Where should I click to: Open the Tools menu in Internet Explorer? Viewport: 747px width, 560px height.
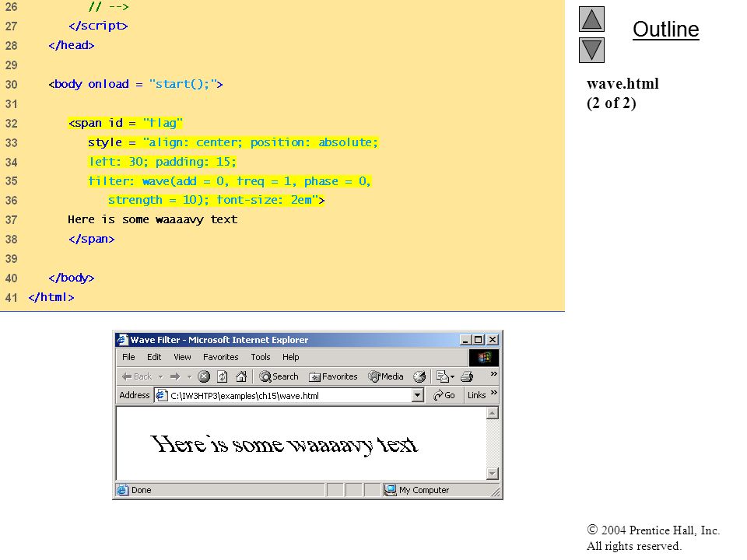coord(261,357)
